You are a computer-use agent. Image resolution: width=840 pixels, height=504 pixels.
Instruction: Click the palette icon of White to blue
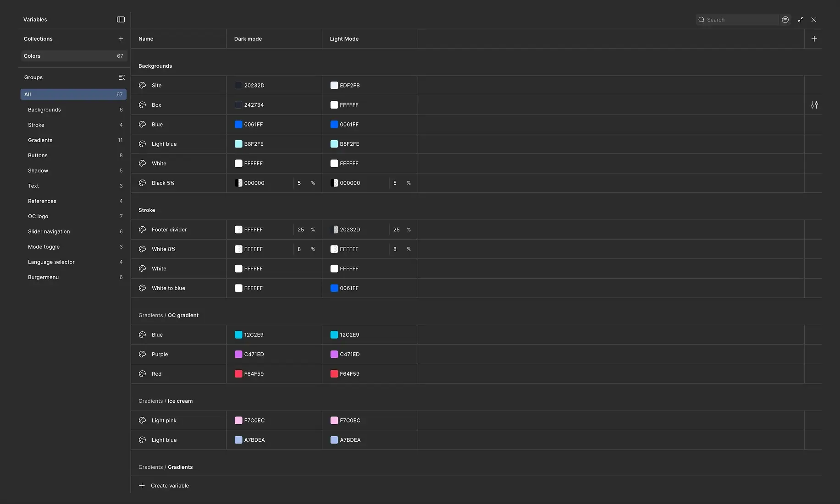click(x=142, y=288)
